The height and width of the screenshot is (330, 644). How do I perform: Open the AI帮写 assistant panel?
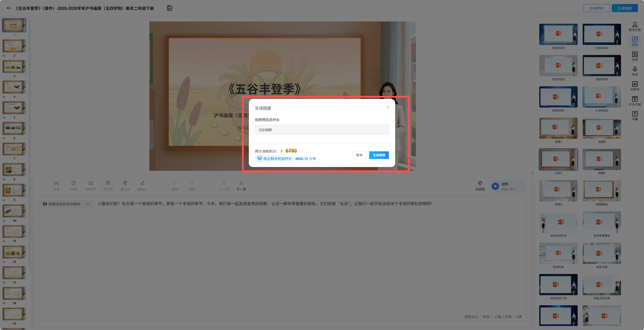point(635,86)
